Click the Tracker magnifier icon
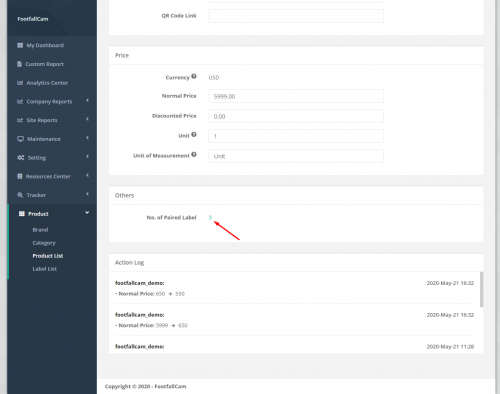500x394 pixels. (20, 195)
